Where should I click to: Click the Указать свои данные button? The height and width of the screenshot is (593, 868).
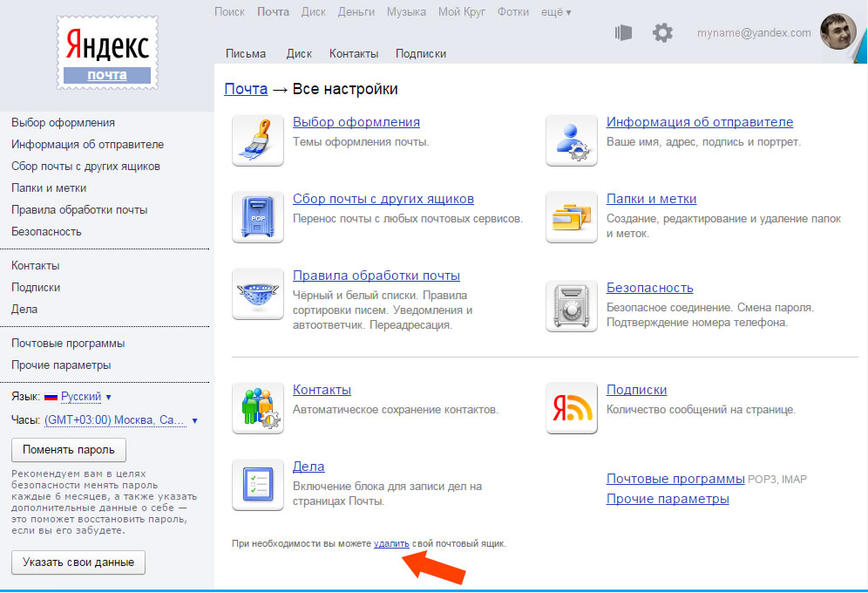tap(78, 562)
